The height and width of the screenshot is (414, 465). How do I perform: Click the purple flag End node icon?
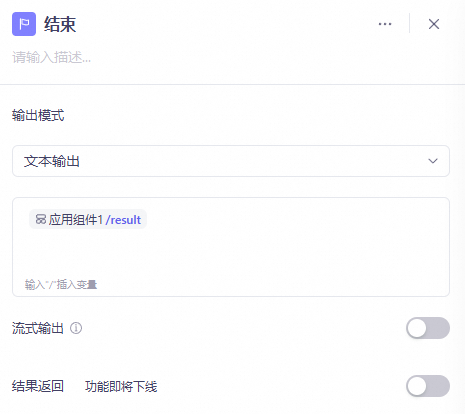click(24, 24)
